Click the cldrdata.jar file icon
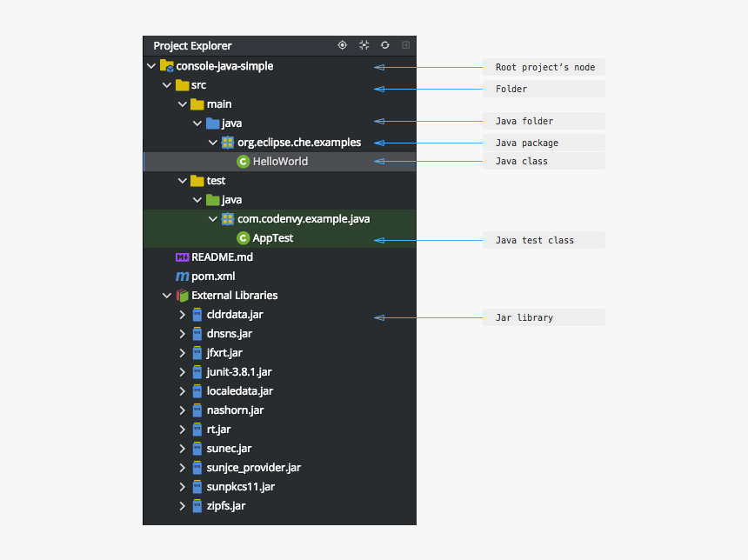 click(x=197, y=314)
